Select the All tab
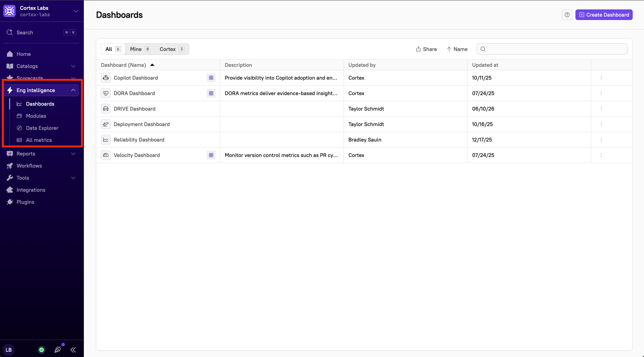 click(x=113, y=49)
